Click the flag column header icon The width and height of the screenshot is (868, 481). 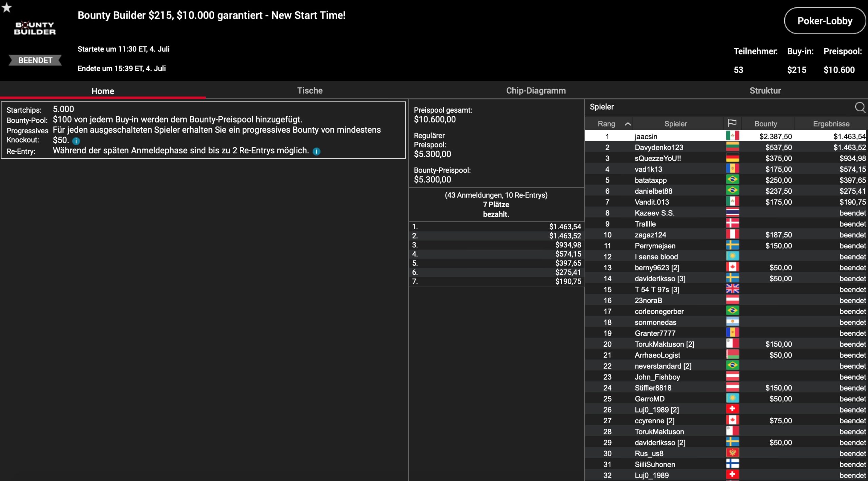click(x=732, y=123)
